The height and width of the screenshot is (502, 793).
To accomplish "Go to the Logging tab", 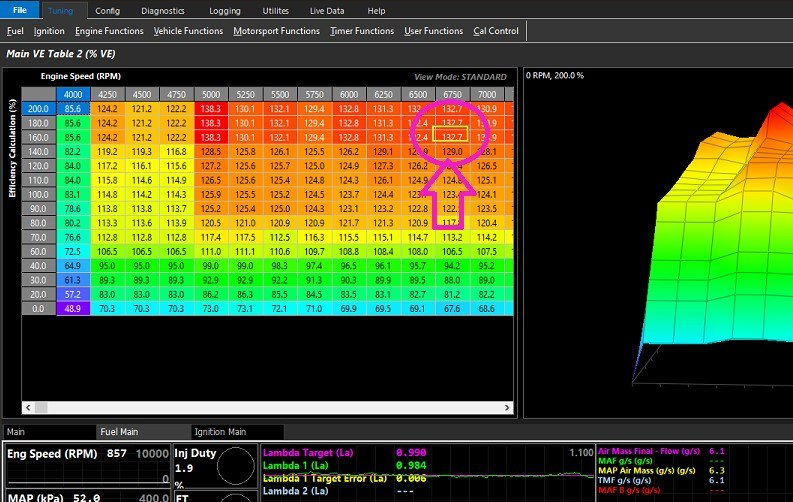I will [x=225, y=11].
